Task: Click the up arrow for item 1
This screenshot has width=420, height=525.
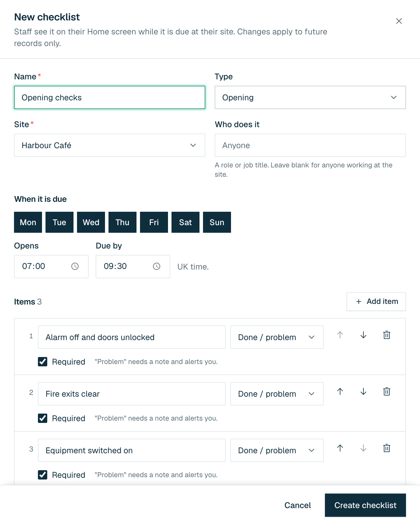Action: [340, 335]
